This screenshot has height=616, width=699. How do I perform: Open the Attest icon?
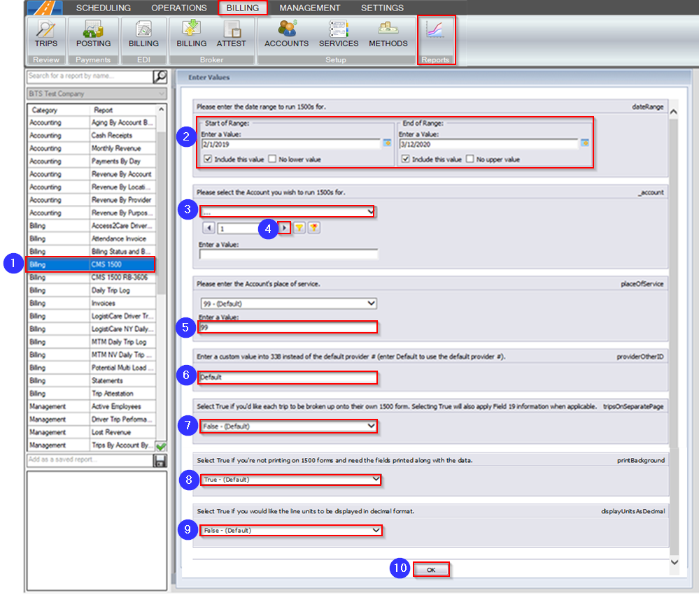click(x=231, y=34)
